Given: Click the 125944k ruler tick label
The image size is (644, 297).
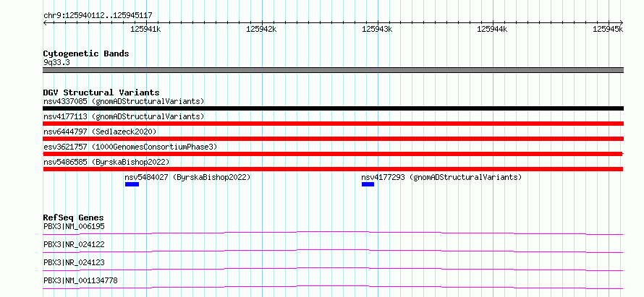Looking at the screenshot, I should 493,29.
